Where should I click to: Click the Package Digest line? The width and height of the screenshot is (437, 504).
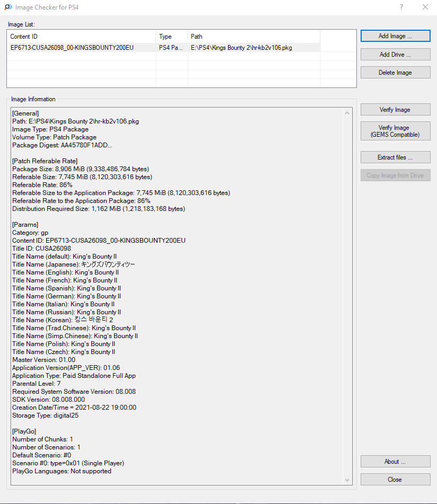63,145
